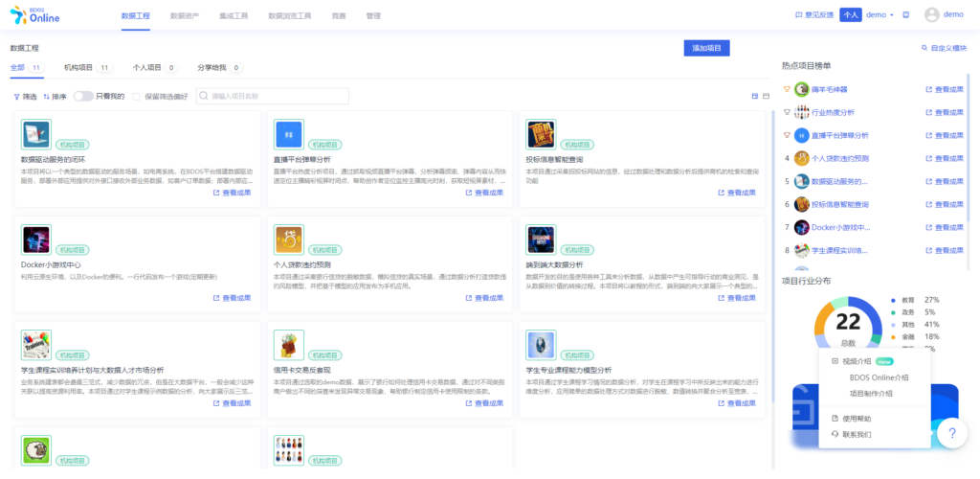The image size is (980, 479).
Task: Open the floating question mark help button
Action: tap(952, 433)
